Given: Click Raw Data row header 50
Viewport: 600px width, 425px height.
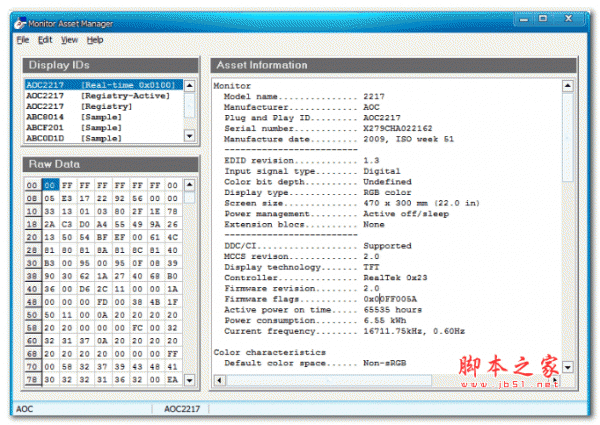Looking at the screenshot, I should pos(32,315).
